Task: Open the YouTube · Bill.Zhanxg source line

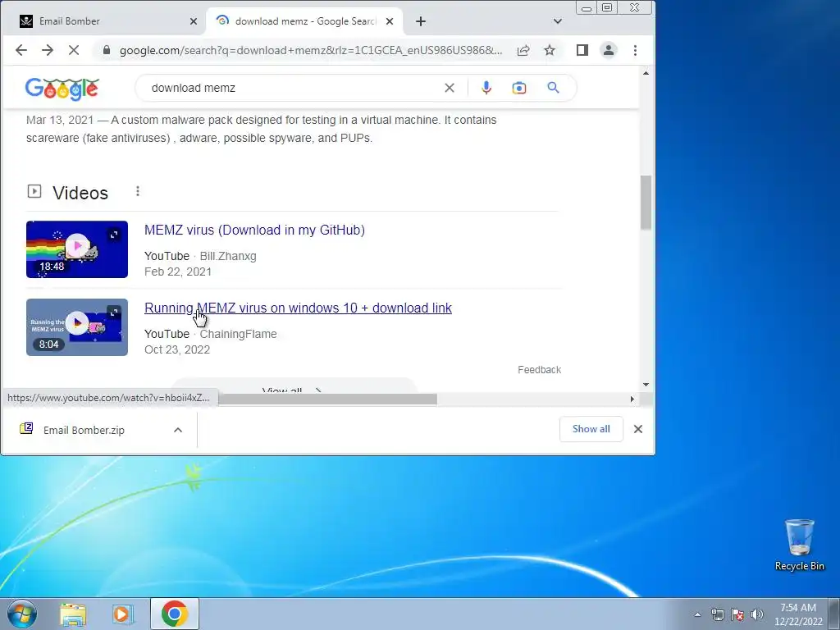Action: click(x=200, y=256)
